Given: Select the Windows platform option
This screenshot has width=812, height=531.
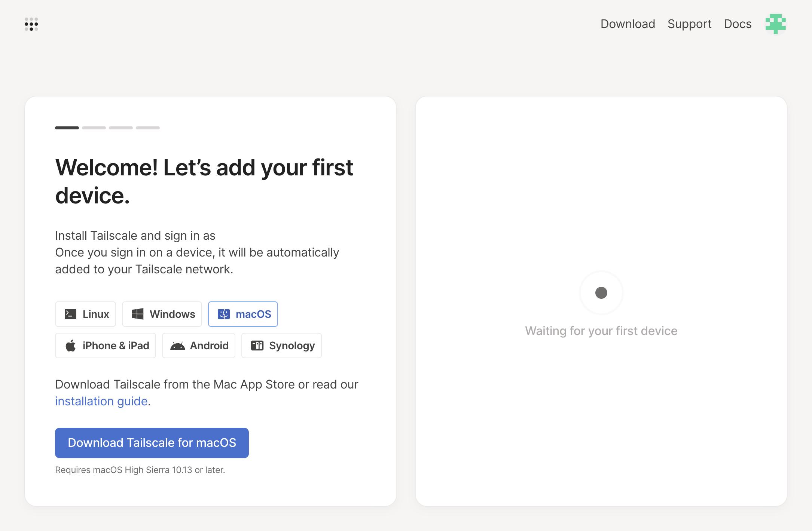Looking at the screenshot, I should click(162, 314).
